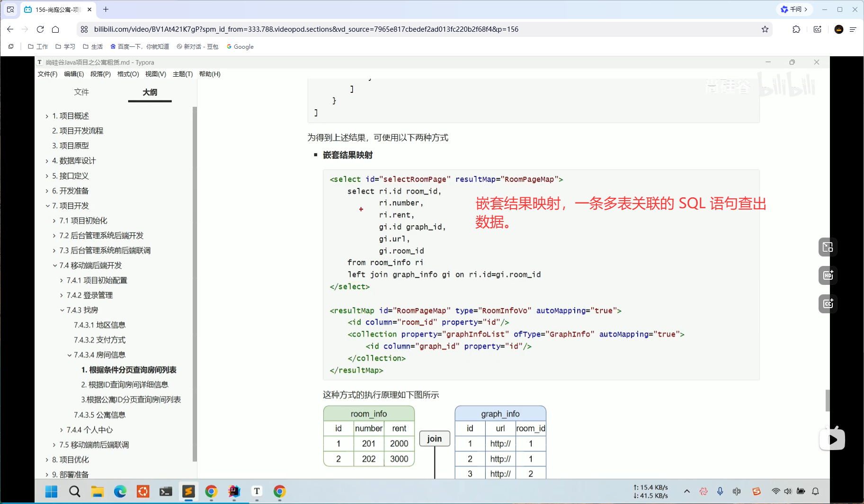
Task: Open Typora 格式(O) menu
Action: [x=128, y=74]
